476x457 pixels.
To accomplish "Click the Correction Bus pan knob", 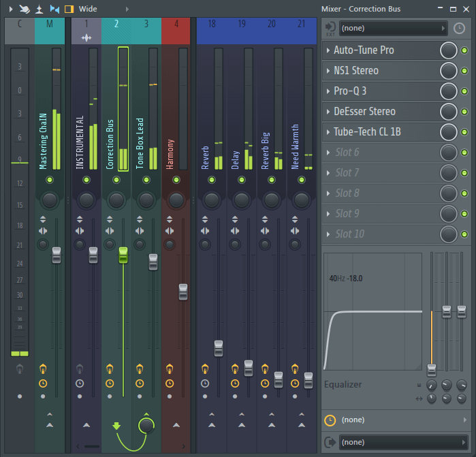I will coord(116,200).
